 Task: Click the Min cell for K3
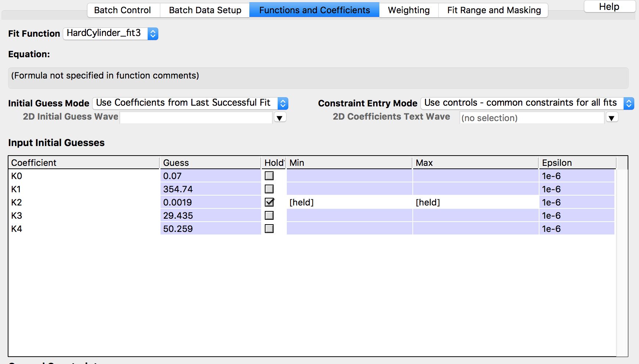(x=349, y=215)
